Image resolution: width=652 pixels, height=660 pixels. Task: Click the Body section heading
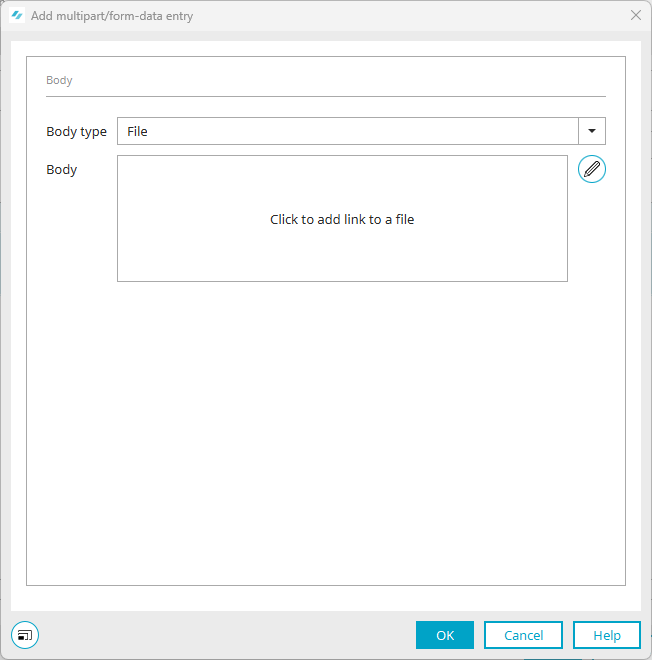click(59, 80)
